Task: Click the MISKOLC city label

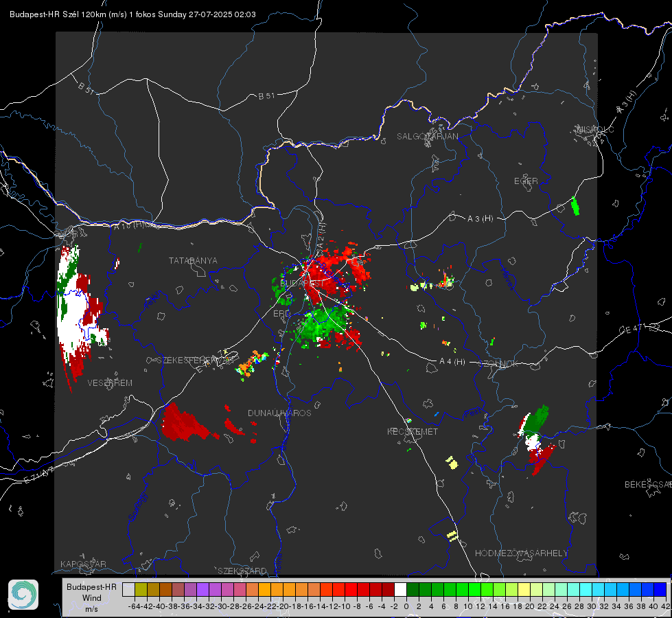Action: tap(595, 130)
